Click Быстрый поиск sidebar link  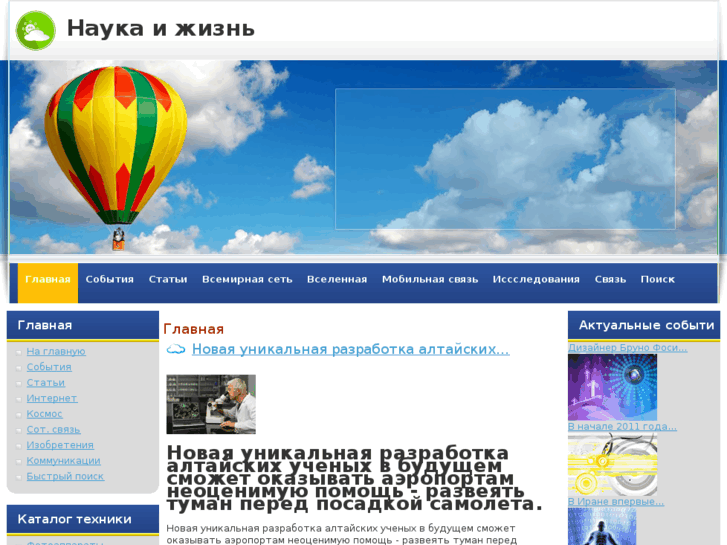click(65, 476)
